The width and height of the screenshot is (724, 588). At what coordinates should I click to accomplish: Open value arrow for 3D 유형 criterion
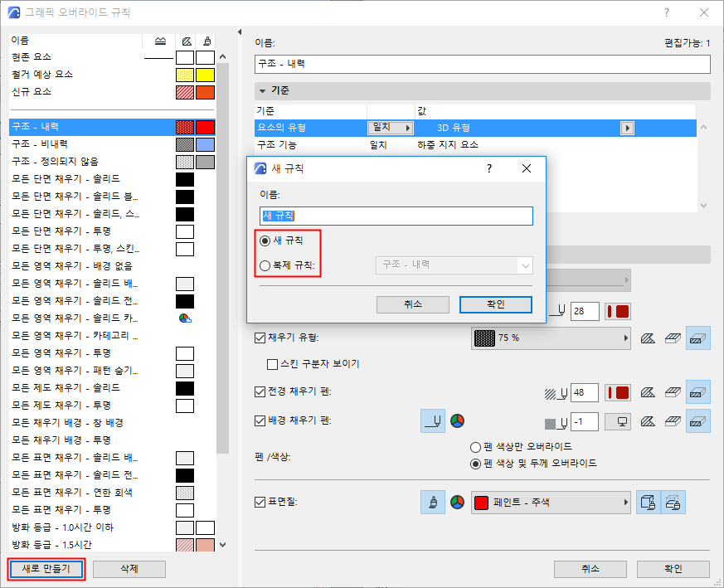pyautogui.click(x=627, y=128)
